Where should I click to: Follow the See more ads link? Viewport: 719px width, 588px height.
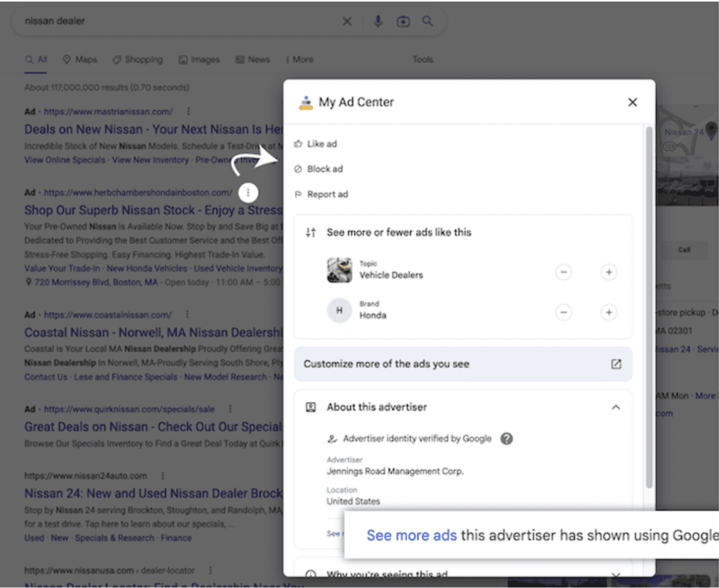(x=412, y=535)
